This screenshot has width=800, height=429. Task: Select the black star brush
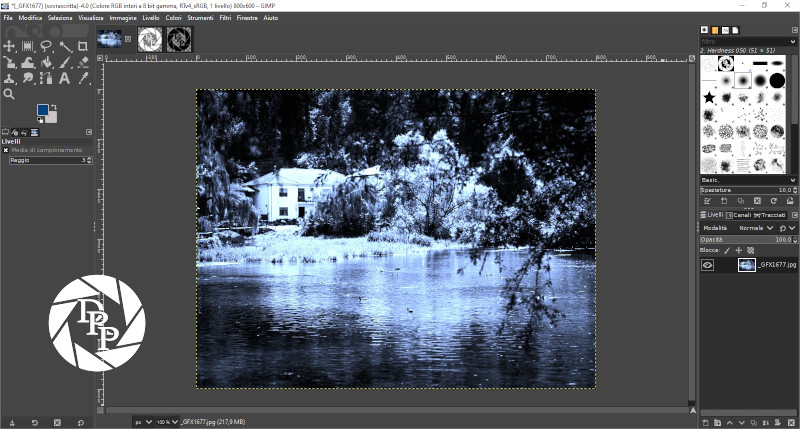point(709,97)
